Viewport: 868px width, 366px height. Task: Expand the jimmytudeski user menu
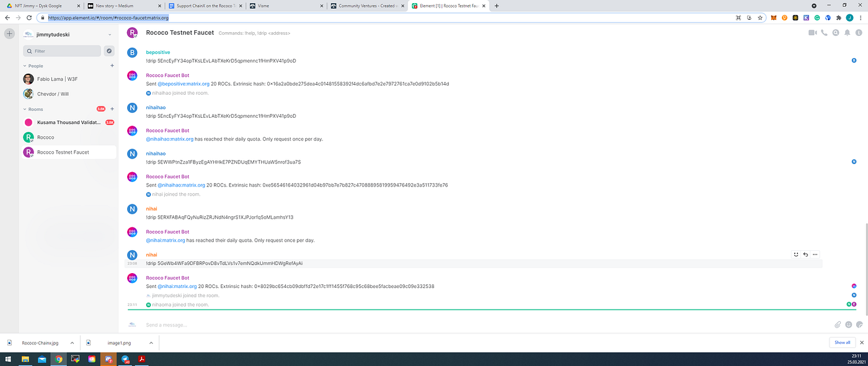(110, 34)
